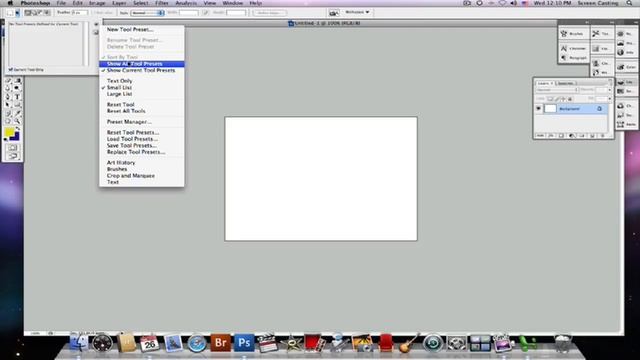Viewport: 640px width, 360px height.
Task: Open the Navigator collapsed panel icon
Action: [620, 34]
